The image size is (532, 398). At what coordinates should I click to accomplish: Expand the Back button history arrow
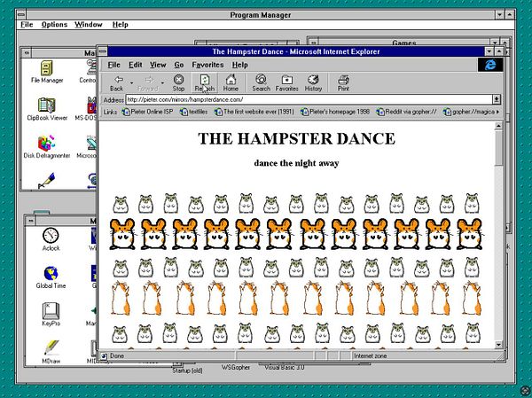131,83
